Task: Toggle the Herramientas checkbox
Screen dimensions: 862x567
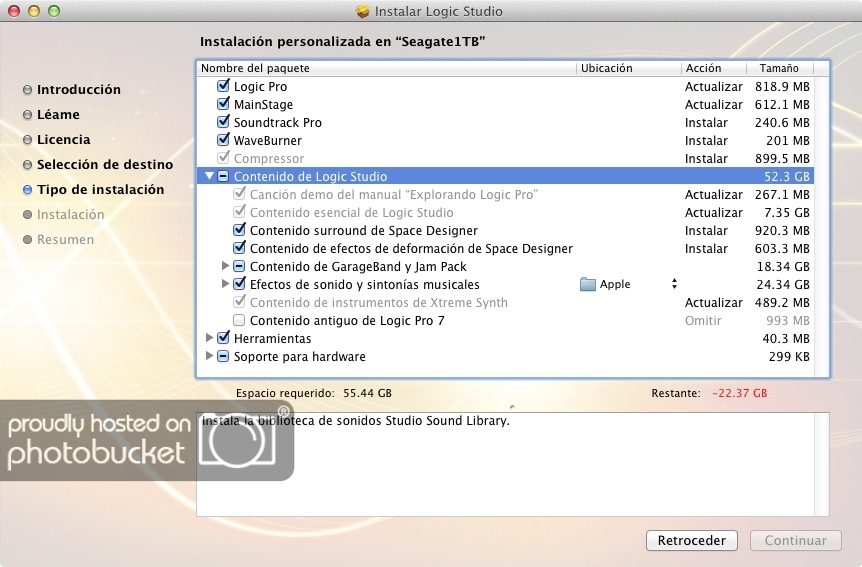Action: [x=223, y=339]
